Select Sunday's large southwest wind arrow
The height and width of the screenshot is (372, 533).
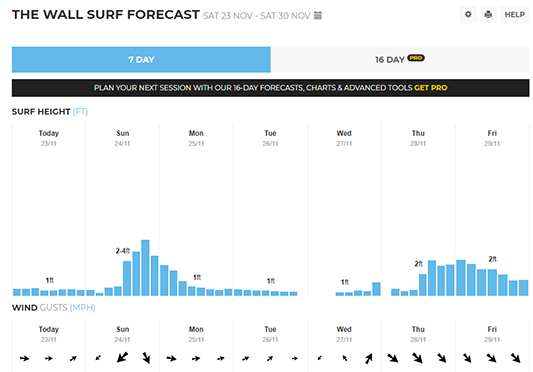coord(122,357)
